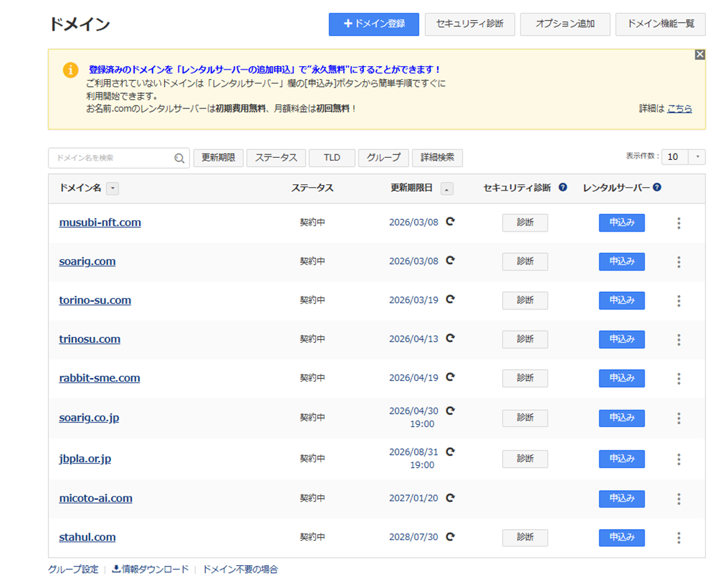Image resolution: width=728 pixels, height=584 pixels.
Task: Click the オプション追加 button
Action: 565,24
